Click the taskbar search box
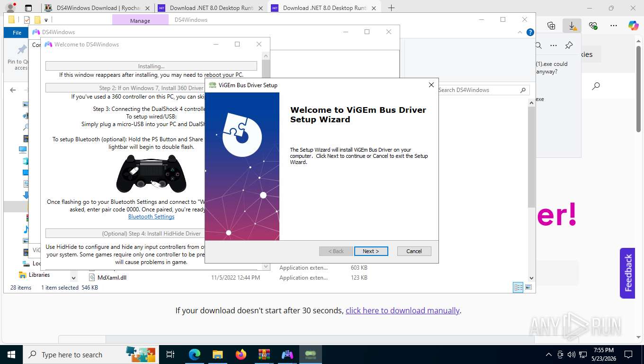The height and width of the screenshot is (364, 644). point(90,355)
